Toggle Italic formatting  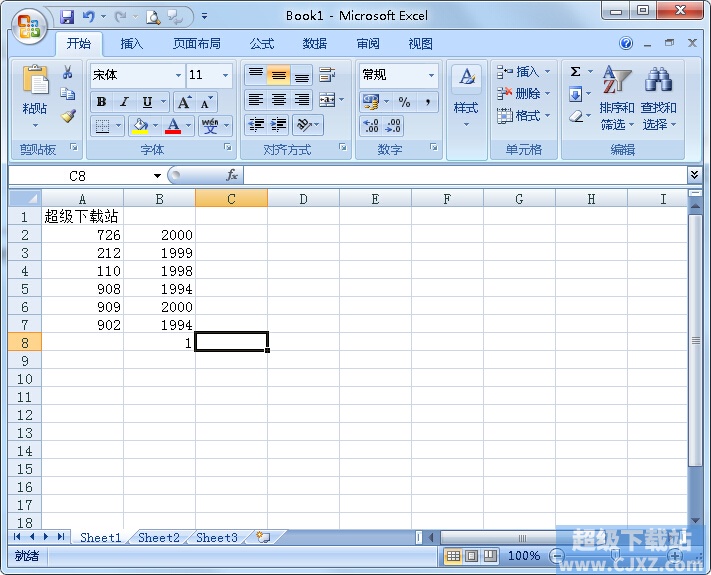pyautogui.click(x=124, y=102)
